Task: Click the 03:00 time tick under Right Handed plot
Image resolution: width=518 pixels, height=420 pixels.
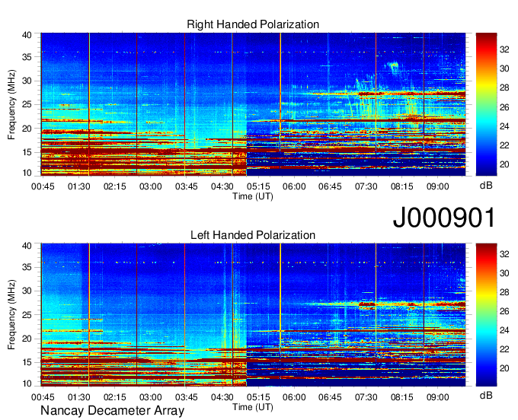Action: point(151,186)
